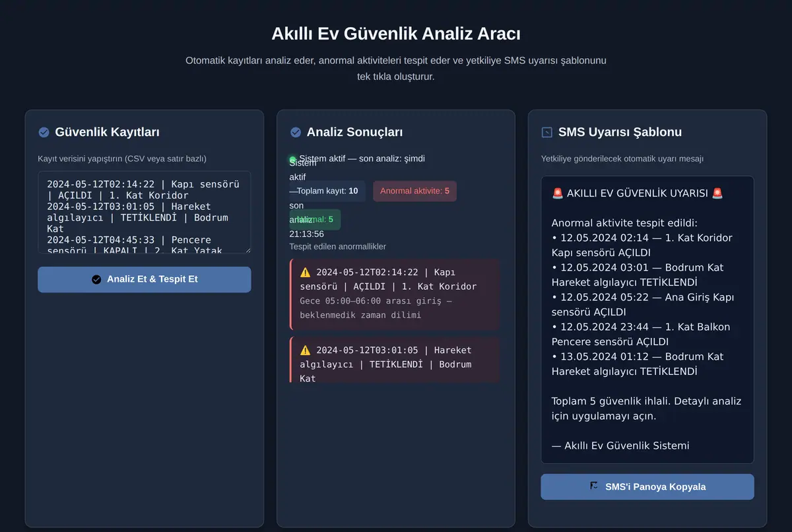The width and height of the screenshot is (792, 532).
Task: Click warning icon on Hareket algılayıcı anomaly
Action: pyautogui.click(x=305, y=350)
